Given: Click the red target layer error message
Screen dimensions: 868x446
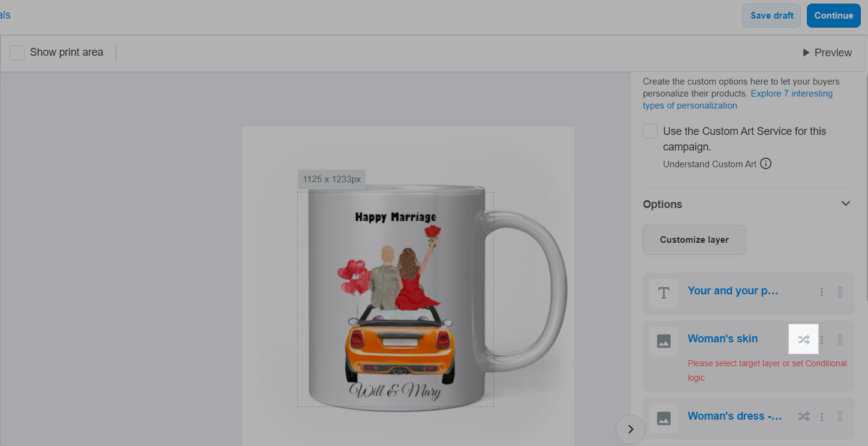Looking at the screenshot, I should point(767,370).
